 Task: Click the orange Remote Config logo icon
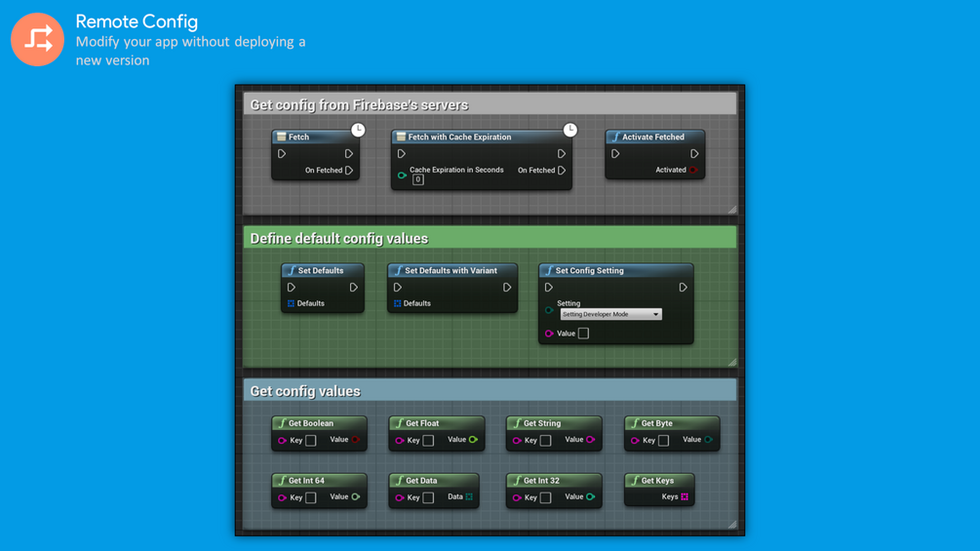tap(37, 39)
